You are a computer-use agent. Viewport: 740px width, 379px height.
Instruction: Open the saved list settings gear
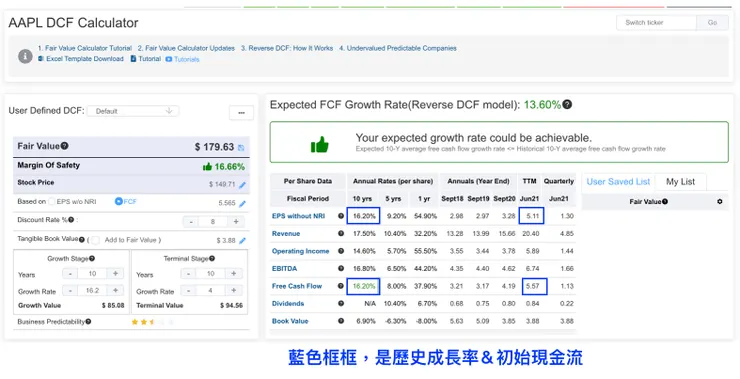pos(720,202)
